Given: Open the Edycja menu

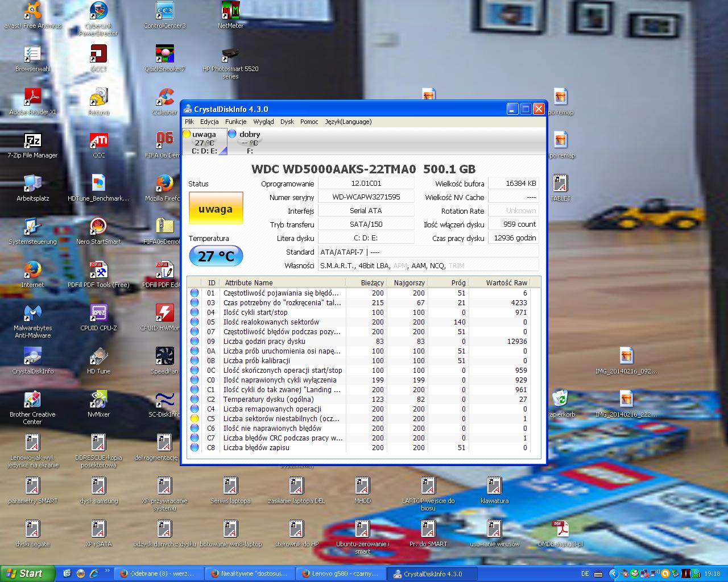Looking at the screenshot, I should pos(209,122).
